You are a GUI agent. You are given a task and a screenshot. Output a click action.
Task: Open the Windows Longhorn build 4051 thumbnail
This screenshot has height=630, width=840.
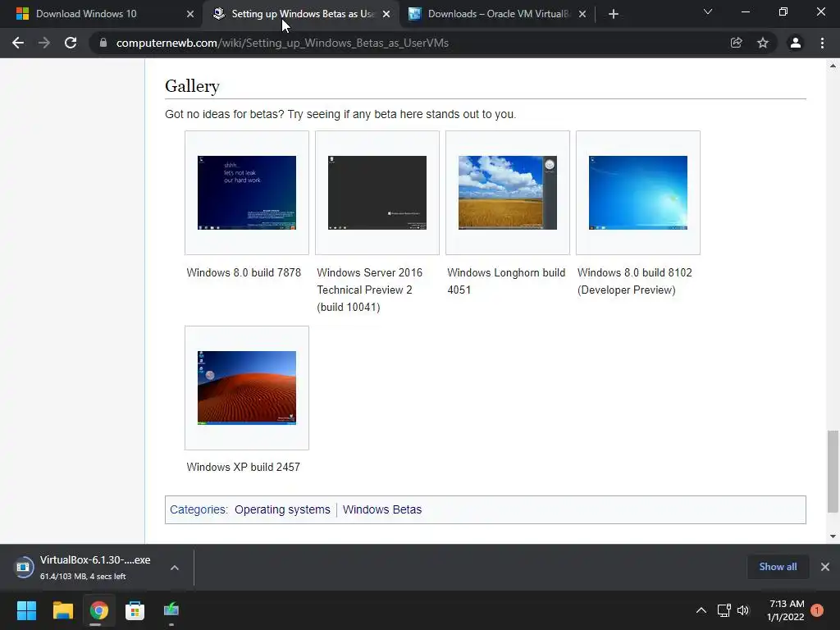508,193
